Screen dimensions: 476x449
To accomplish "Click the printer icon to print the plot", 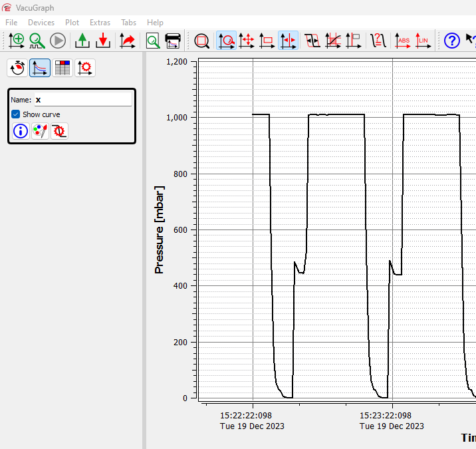I will pos(173,41).
